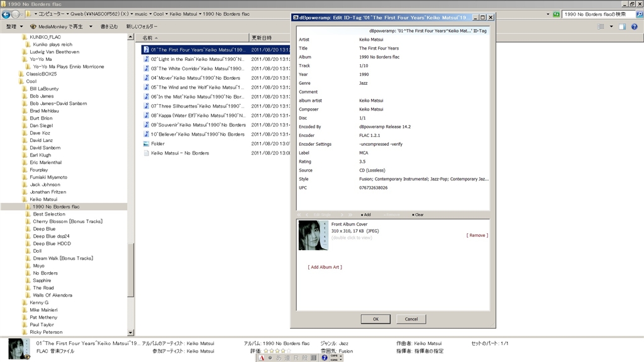The height and width of the screenshot is (362, 644).
Task: Set rating with the fifth star
Action: (288, 351)
